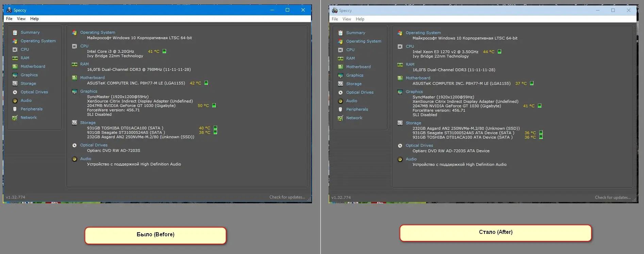The width and height of the screenshot is (644, 254).
Task: Click green indicator beside 41 °C GPU, Xeon window
Action: pos(540,106)
